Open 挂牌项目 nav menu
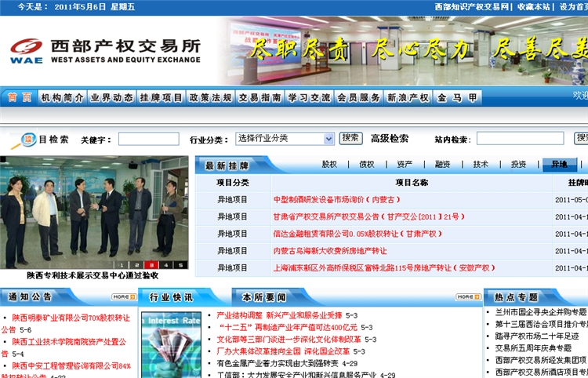The width and height of the screenshot is (588, 378). (162, 97)
